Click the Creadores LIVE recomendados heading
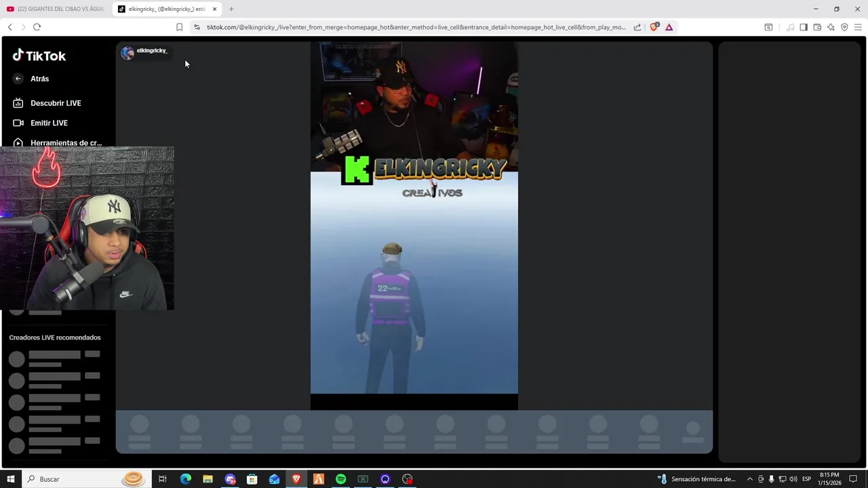Viewport: 868px width, 488px height. (x=55, y=338)
